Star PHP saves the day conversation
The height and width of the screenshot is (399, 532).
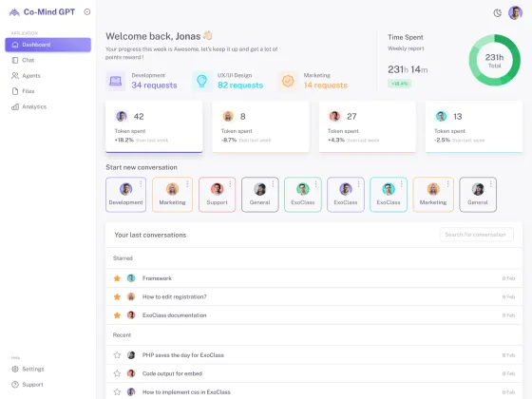click(117, 355)
